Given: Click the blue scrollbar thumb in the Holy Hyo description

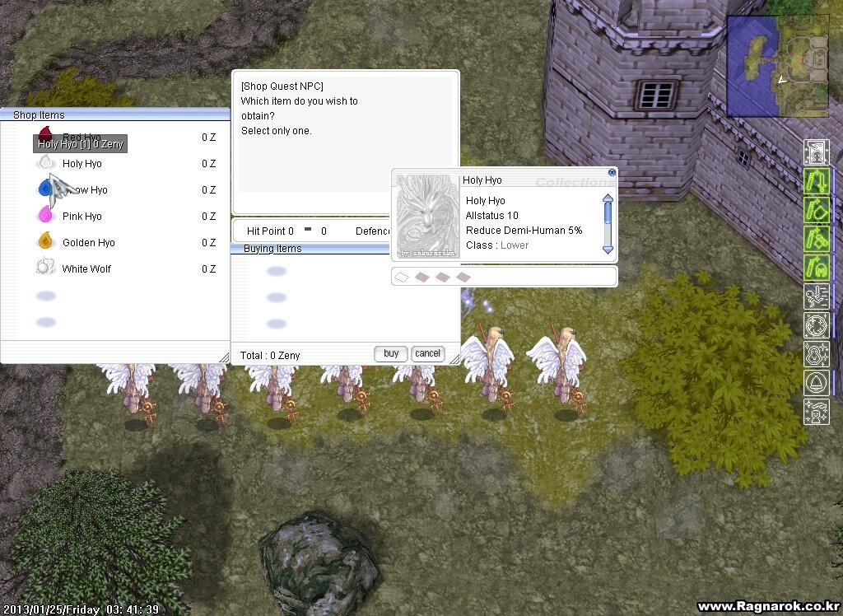Looking at the screenshot, I should pos(608,213).
